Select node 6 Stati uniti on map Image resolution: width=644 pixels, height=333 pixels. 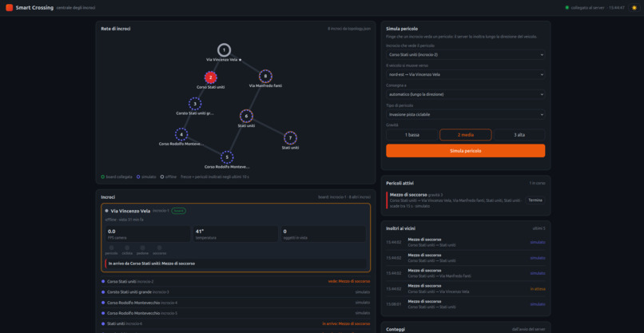(x=246, y=116)
